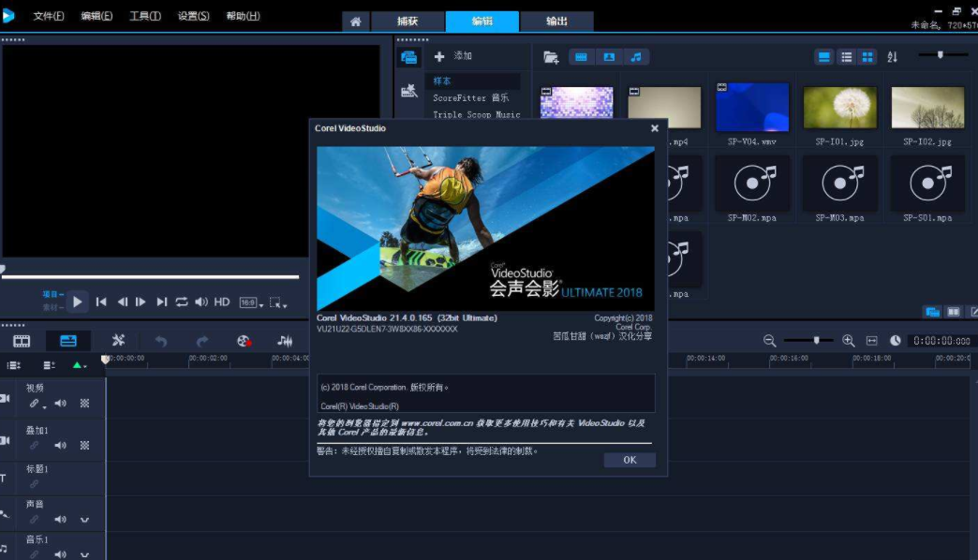Toggle HD preview mode

click(222, 302)
